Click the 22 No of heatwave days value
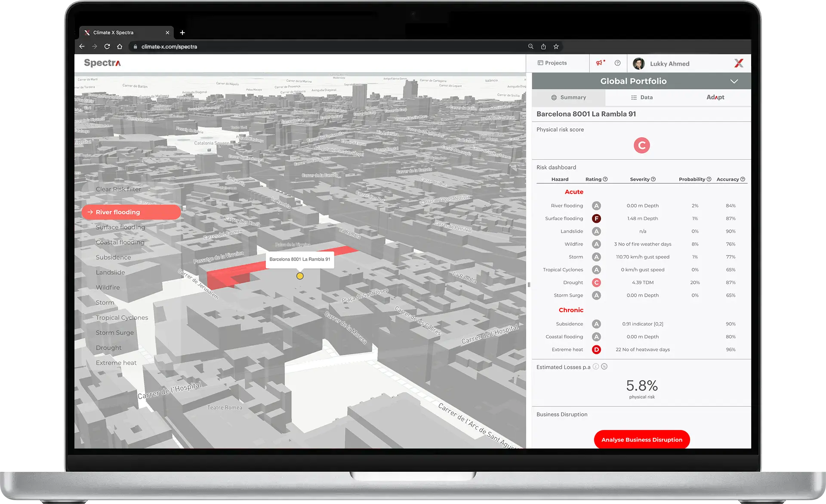 tap(643, 350)
